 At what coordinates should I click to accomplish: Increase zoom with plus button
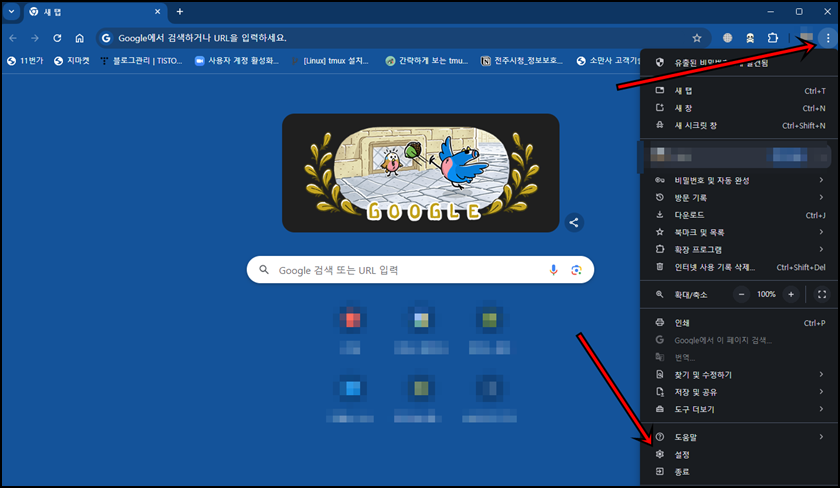791,294
